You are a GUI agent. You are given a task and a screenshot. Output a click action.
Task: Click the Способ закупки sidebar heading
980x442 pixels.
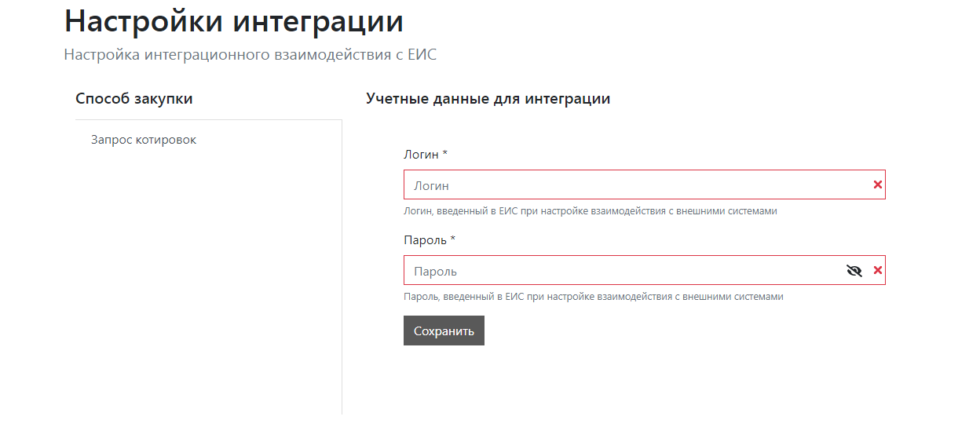tap(134, 99)
